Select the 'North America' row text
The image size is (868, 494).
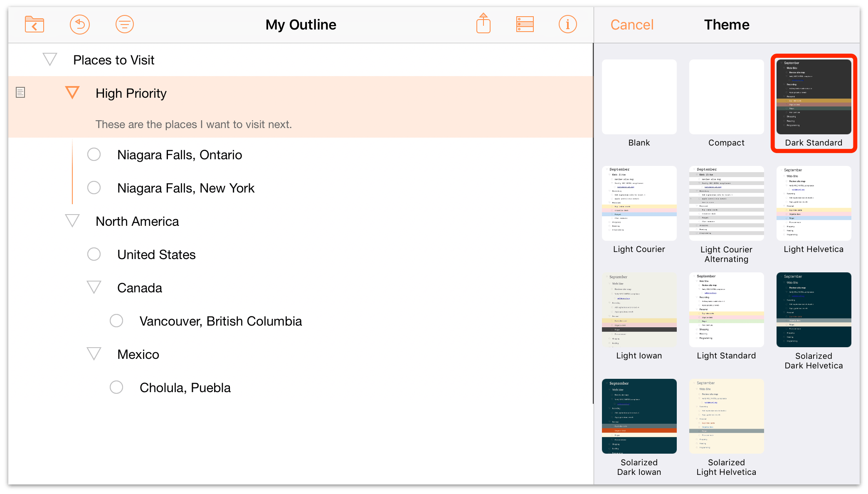137,221
